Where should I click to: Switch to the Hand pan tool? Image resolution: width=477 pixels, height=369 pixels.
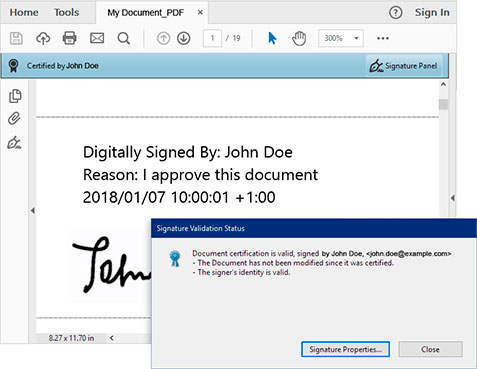tap(299, 38)
